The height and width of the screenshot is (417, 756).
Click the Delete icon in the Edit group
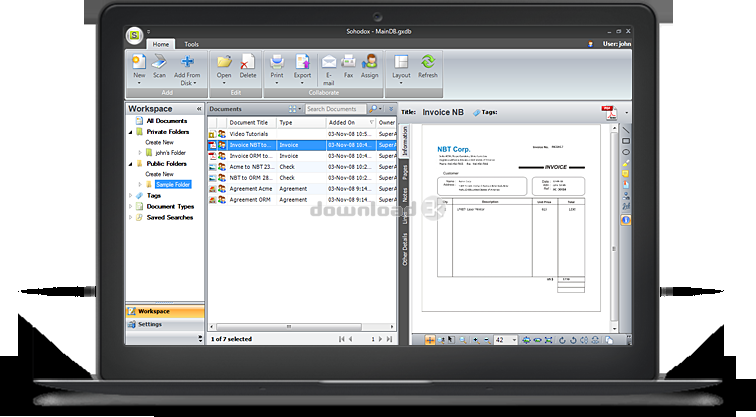(x=247, y=62)
